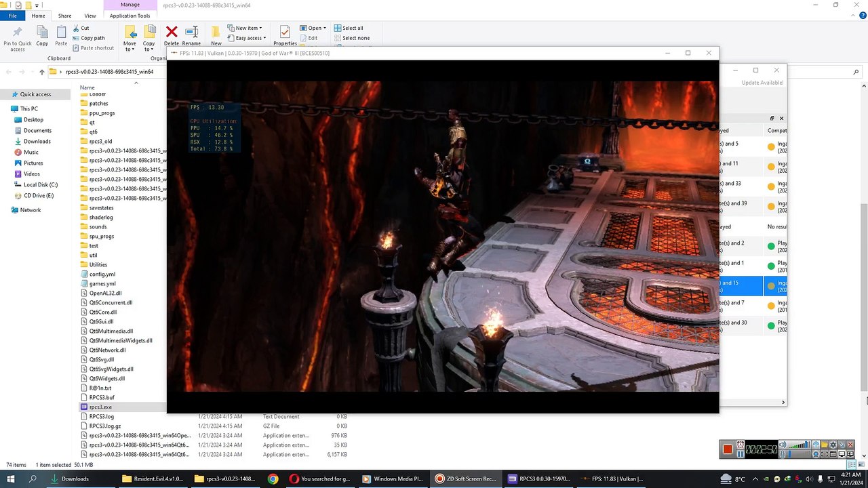
Task: Click Select none in the ribbon
Action: [x=352, y=38]
